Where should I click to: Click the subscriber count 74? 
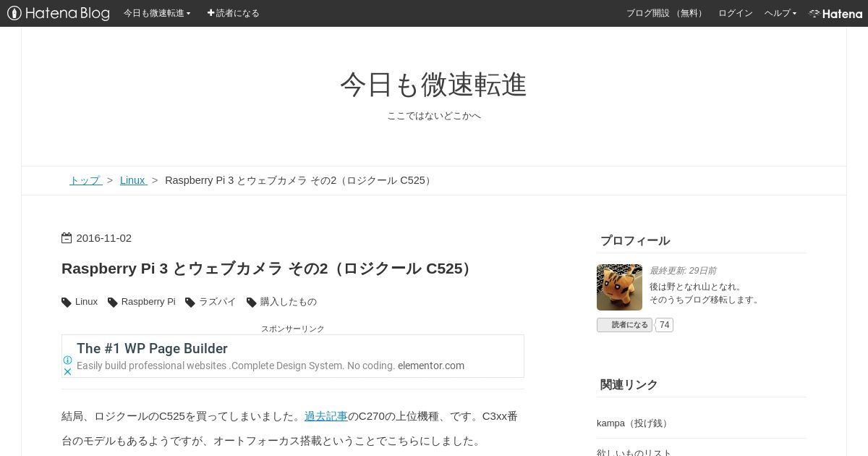[664, 325]
